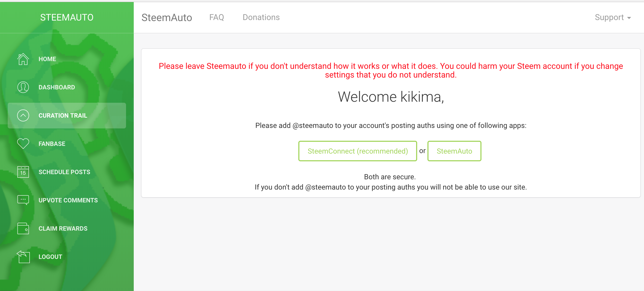Click the Support dropdown caret arrow
This screenshot has width=644, height=291.
629,18
